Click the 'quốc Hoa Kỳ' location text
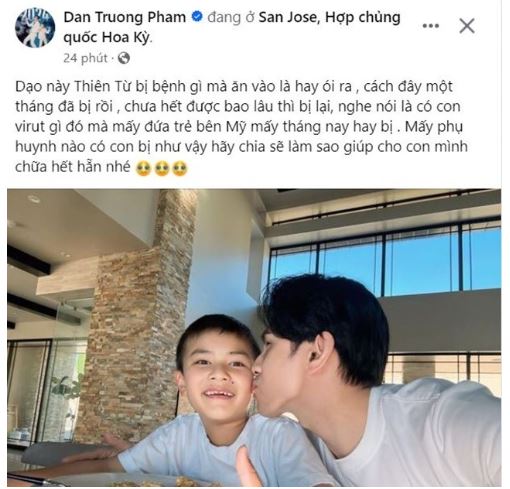510x489 pixels. tap(107, 37)
